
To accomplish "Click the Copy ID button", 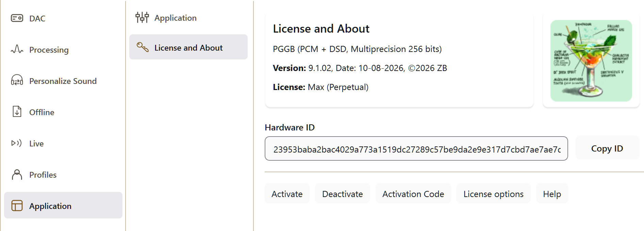I will coord(607,148).
